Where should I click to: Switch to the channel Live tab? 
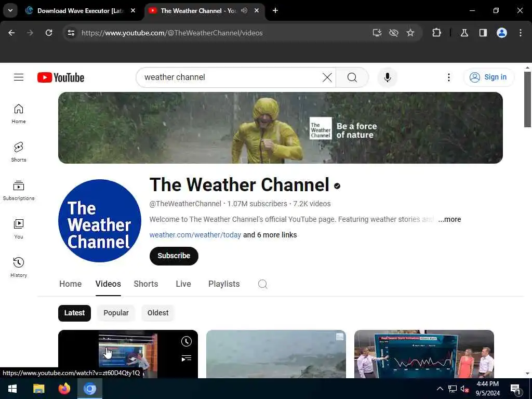[183, 284]
